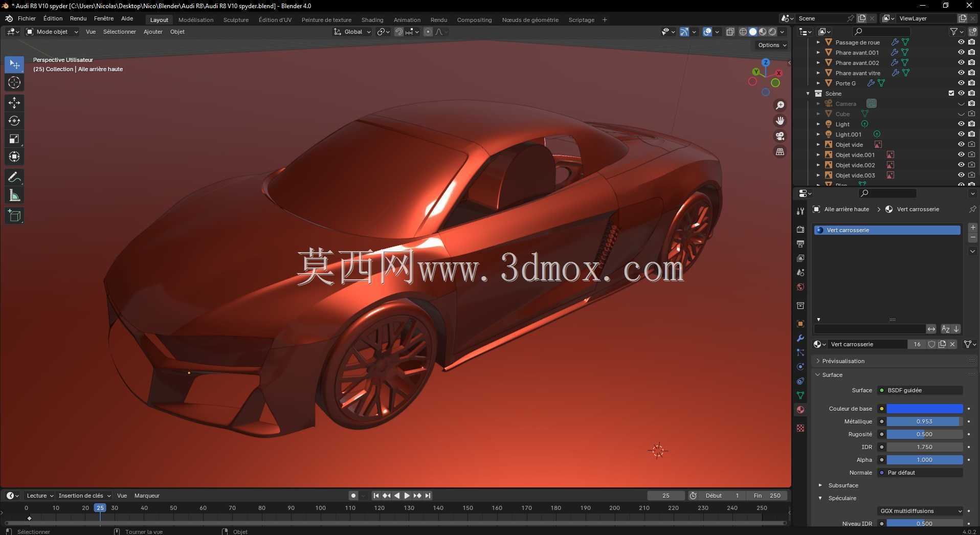Select the Measure tool
Screen dimensions: 980x535
click(x=14, y=195)
